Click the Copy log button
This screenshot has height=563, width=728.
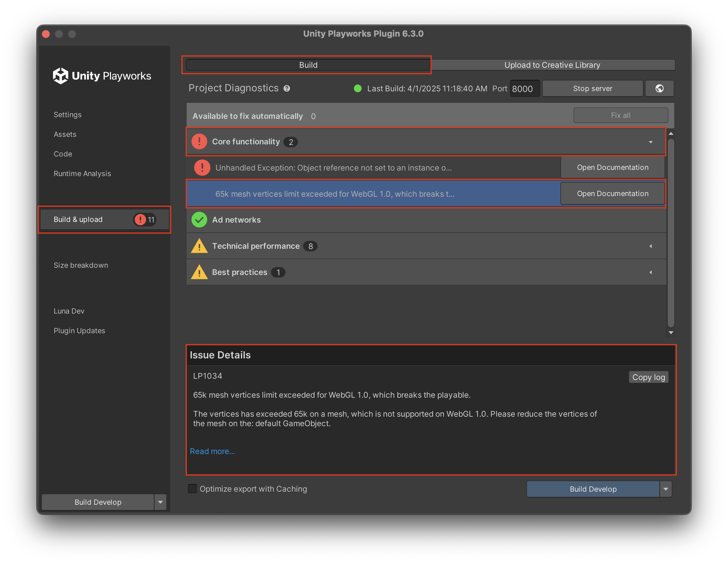(x=648, y=377)
